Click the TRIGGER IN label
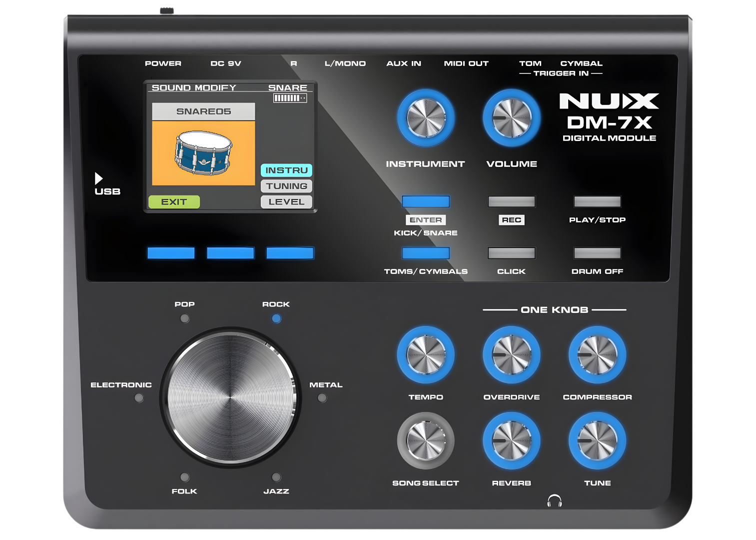 pos(561,73)
